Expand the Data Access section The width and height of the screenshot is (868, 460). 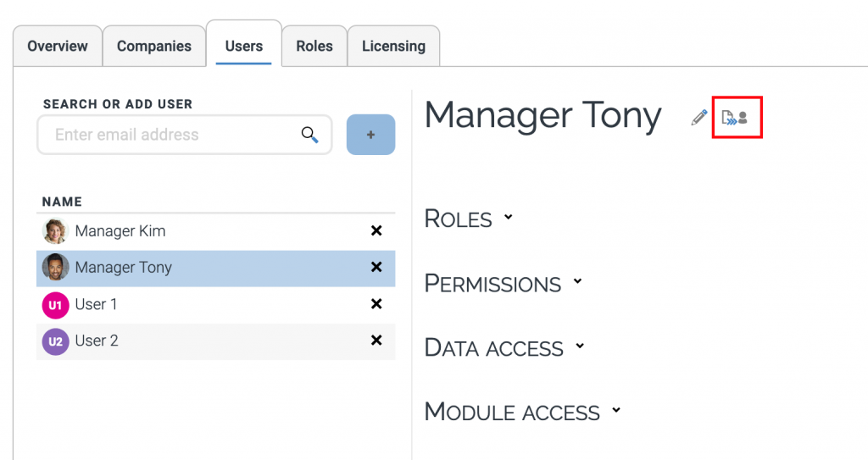[x=504, y=347]
